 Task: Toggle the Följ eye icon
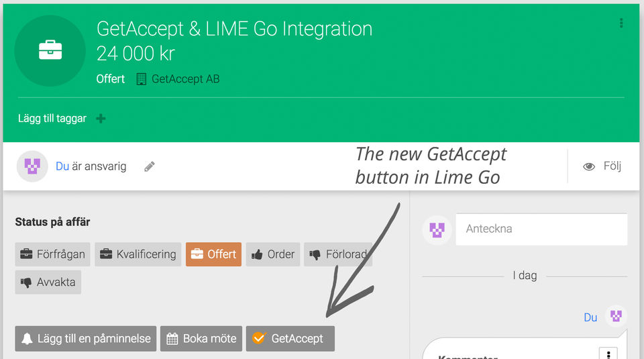tap(589, 166)
